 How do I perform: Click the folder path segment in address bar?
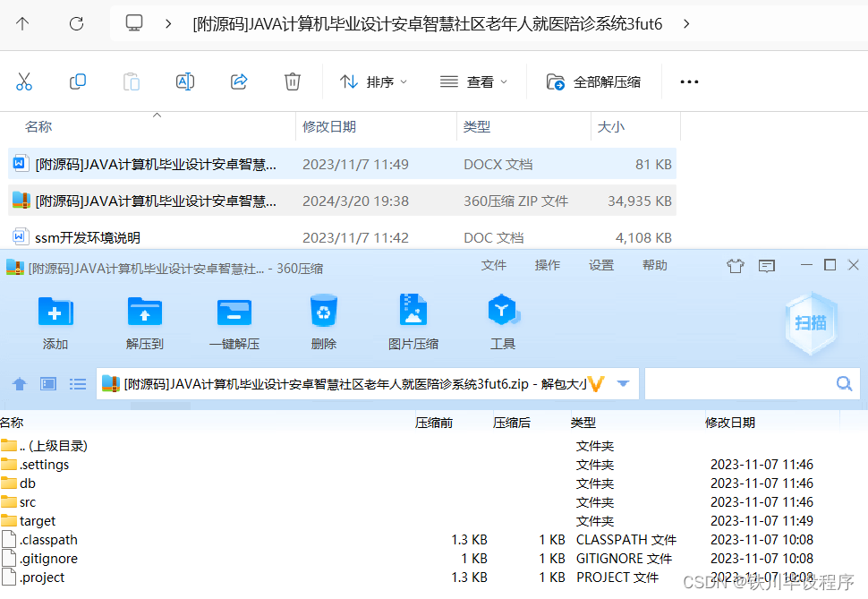click(428, 24)
